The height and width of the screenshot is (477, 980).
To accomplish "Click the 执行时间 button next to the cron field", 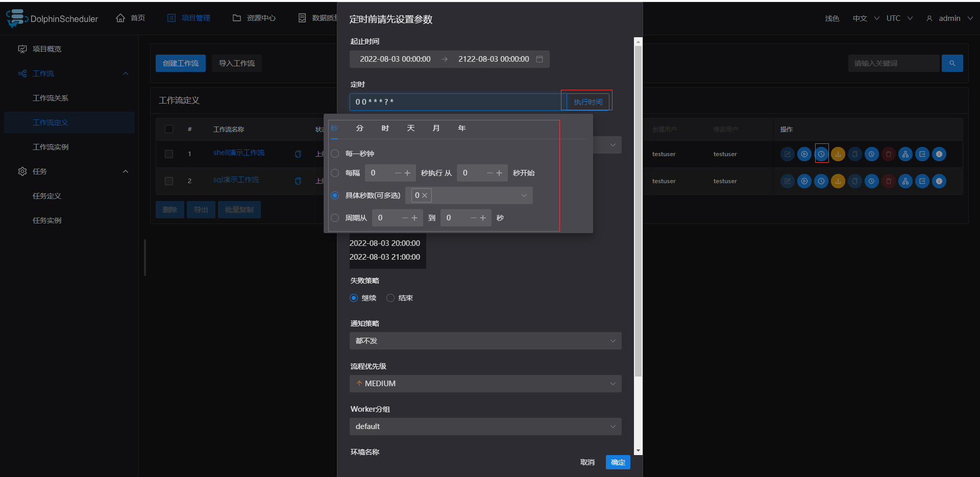I will tap(588, 102).
